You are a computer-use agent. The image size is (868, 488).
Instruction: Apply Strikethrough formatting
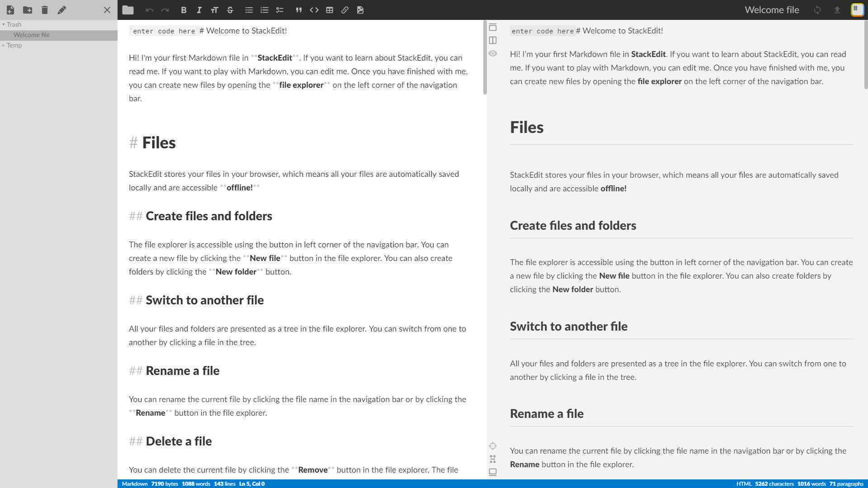230,10
